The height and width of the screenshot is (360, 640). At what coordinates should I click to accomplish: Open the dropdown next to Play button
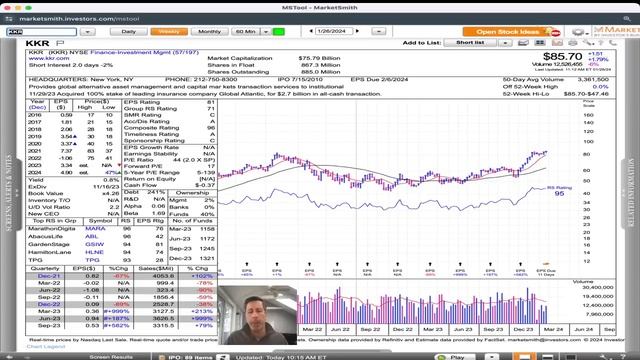pos(492,357)
